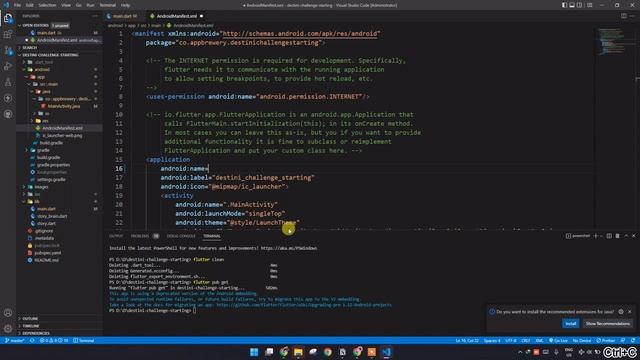
Task: Click XML language mode in status bar
Action: [540, 340]
